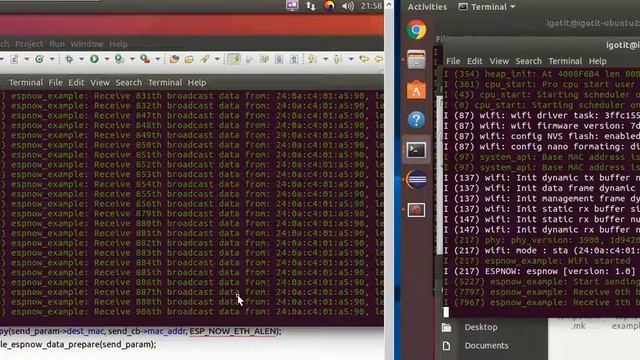Open Edit menu in right terminal window
Viewport: 640px width, 360px height.
(474, 61)
